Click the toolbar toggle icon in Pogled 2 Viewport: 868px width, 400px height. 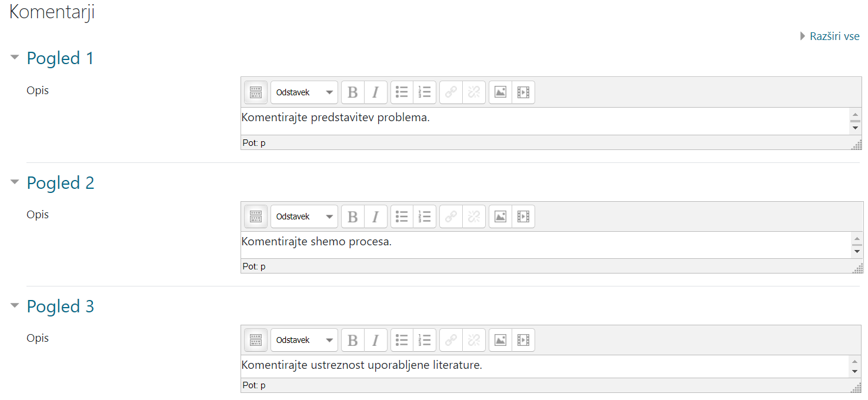(x=255, y=216)
